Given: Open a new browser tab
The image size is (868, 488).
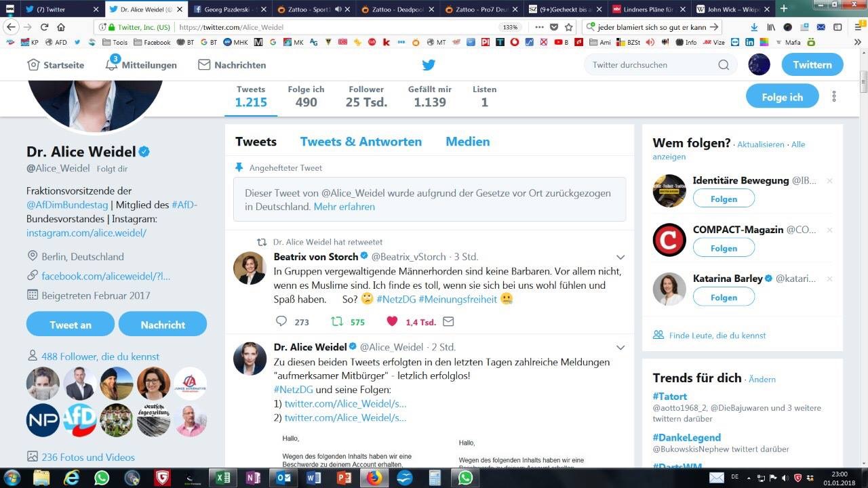Looking at the screenshot, I should [x=784, y=9].
